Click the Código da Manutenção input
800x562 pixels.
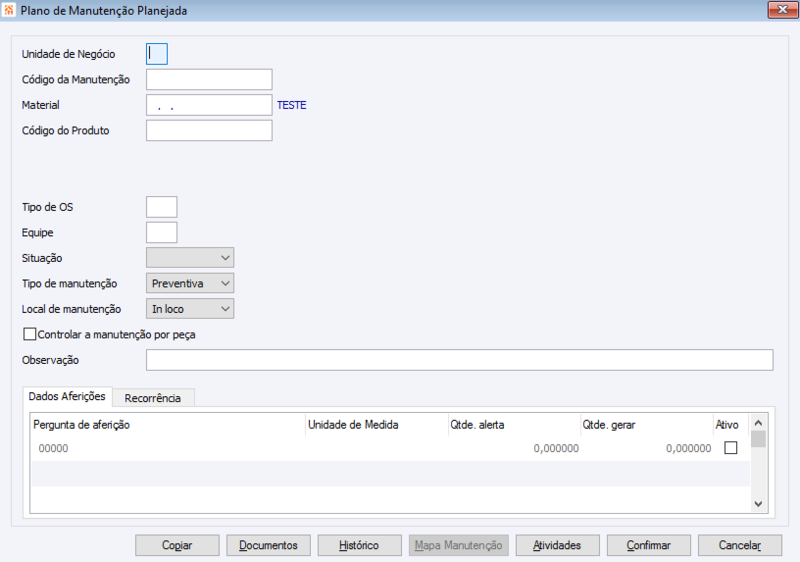click(209, 80)
